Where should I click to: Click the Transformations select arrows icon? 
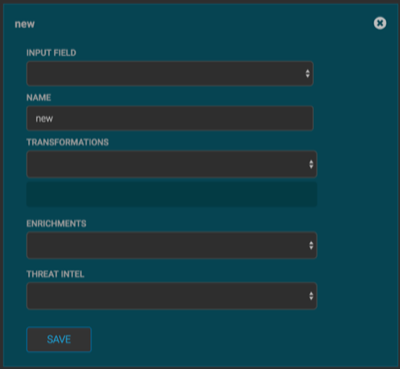tap(311, 164)
